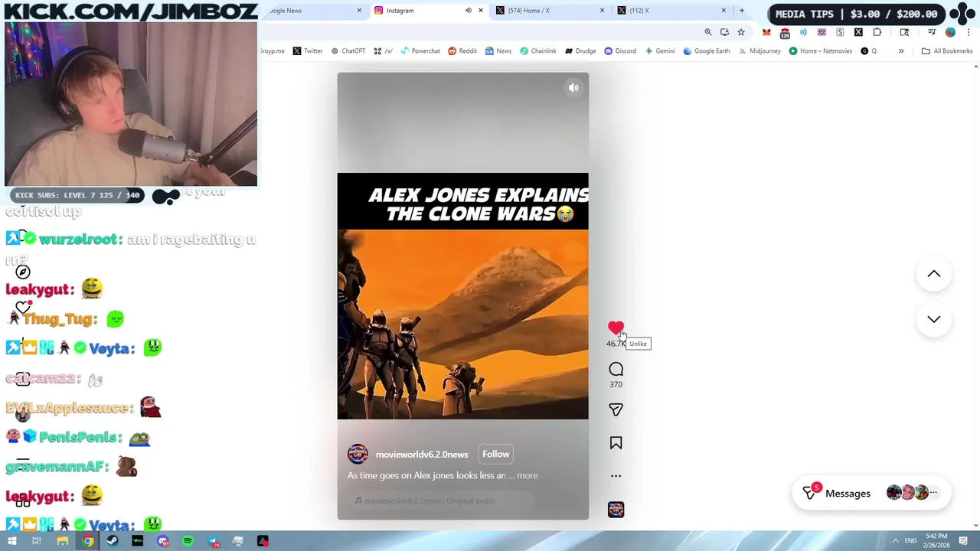Open the Google Earth bookmark

(707, 51)
